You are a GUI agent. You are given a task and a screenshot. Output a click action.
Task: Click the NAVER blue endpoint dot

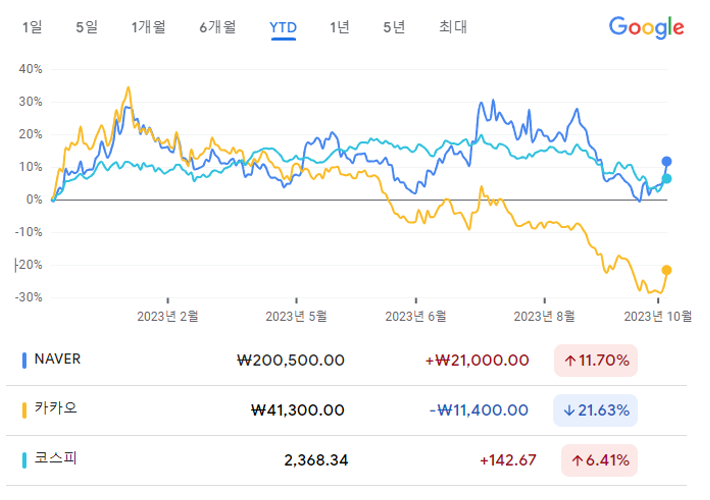point(667,161)
